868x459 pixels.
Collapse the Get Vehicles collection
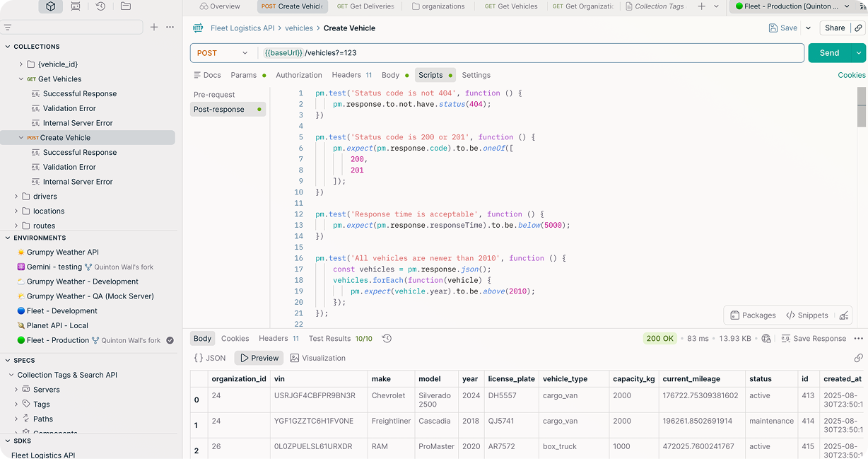point(21,79)
